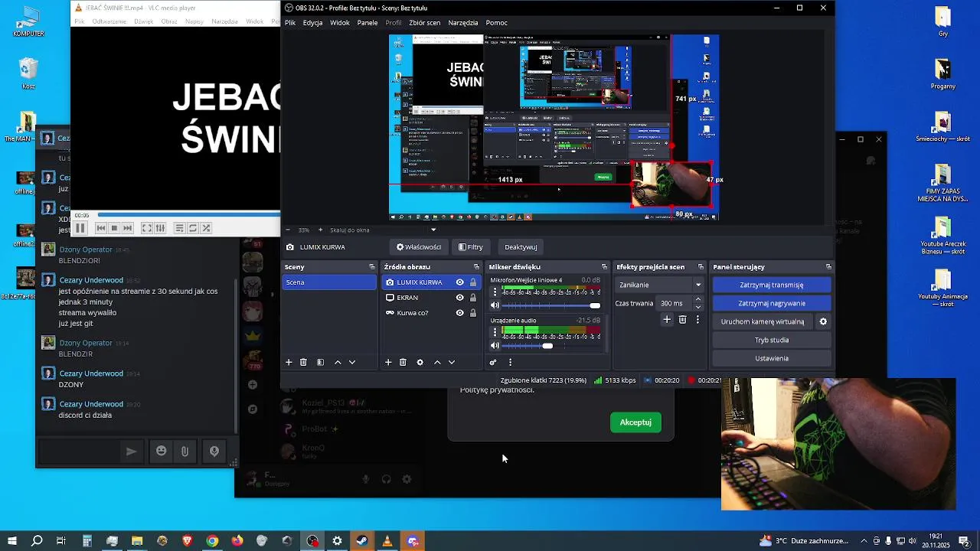Add a scene transition with plus icon

[x=667, y=319]
